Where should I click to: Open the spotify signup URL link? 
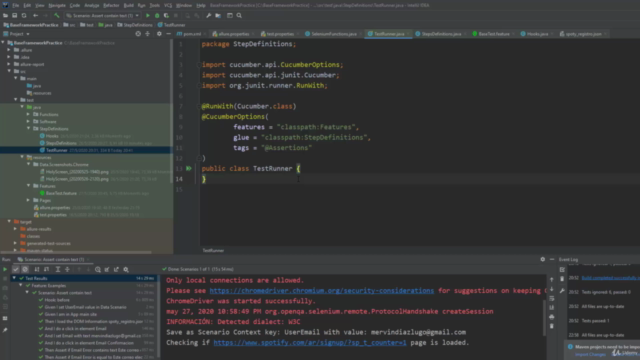[x=310, y=342]
